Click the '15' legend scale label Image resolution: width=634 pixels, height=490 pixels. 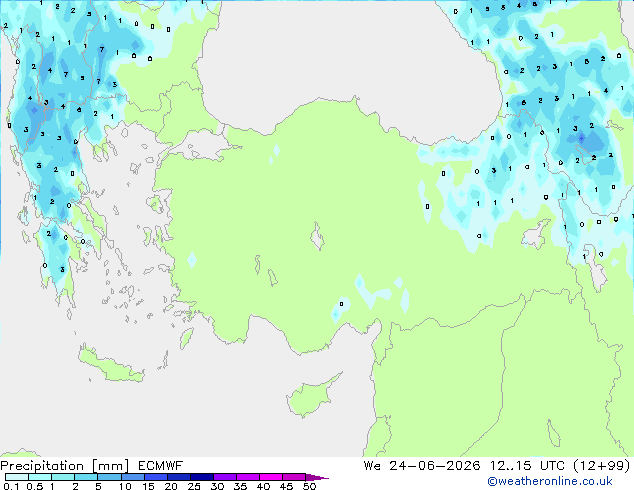click(x=148, y=486)
